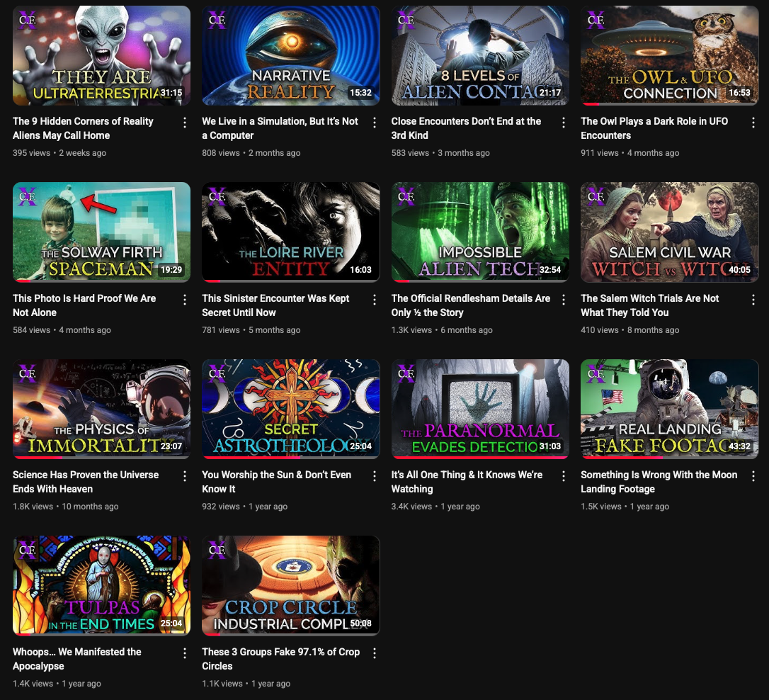769x700 pixels.
Task: Open the 8 Levels of Alien Contact thumbnail
Action: (480, 55)
